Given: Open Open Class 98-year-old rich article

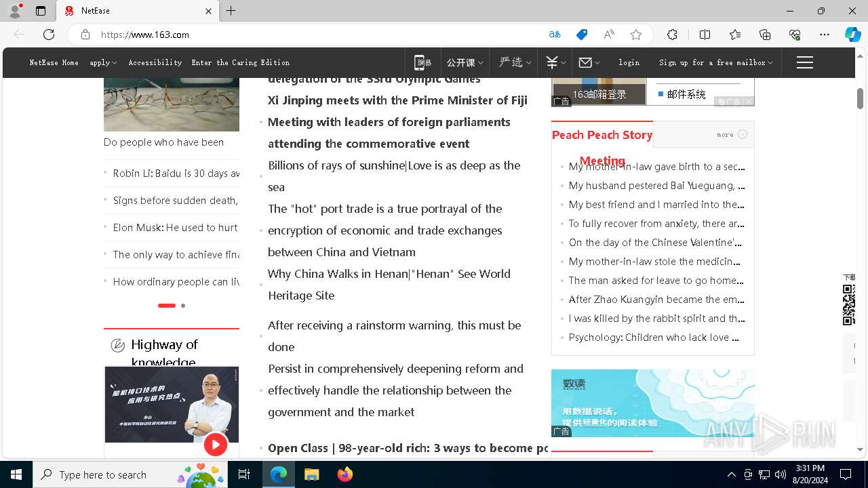Looking at the screenshot, I should 408,448.
